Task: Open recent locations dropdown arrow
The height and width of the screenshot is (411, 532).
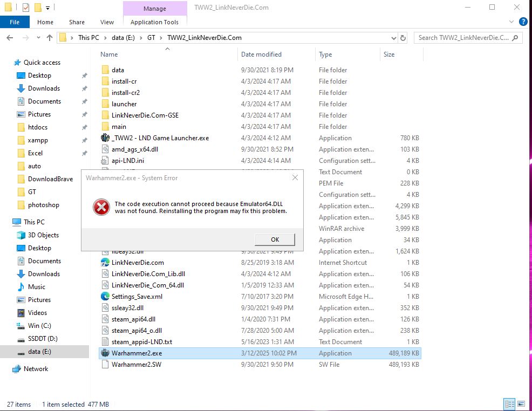Action: (x=38, y=38)
